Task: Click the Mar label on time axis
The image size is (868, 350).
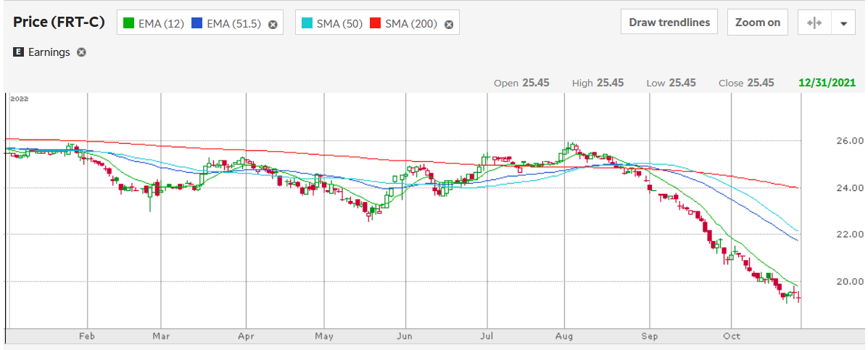Action: (161, 337)
